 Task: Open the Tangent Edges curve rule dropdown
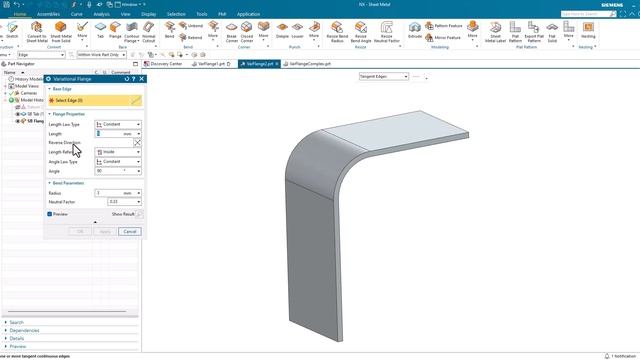click(x=384, y=76)
